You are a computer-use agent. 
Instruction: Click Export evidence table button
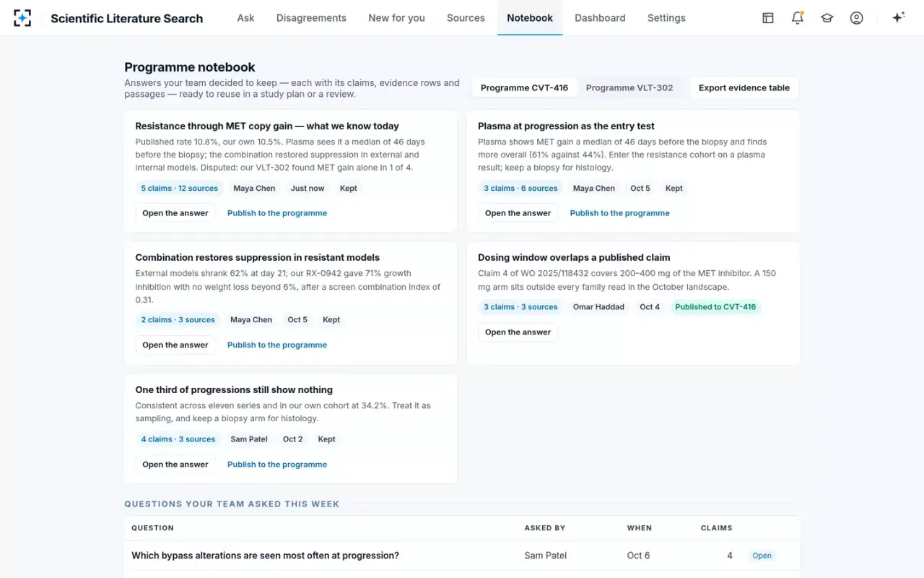[x=744, y=87]
